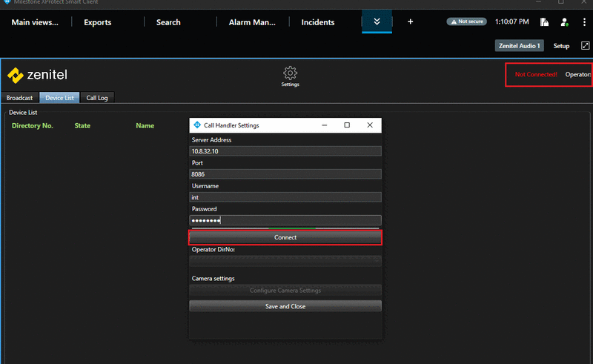Image resolution: width=593 pixels, height=364 pixels.
Task: Click the Zenitel logo
Action: (x=37, y=75)
